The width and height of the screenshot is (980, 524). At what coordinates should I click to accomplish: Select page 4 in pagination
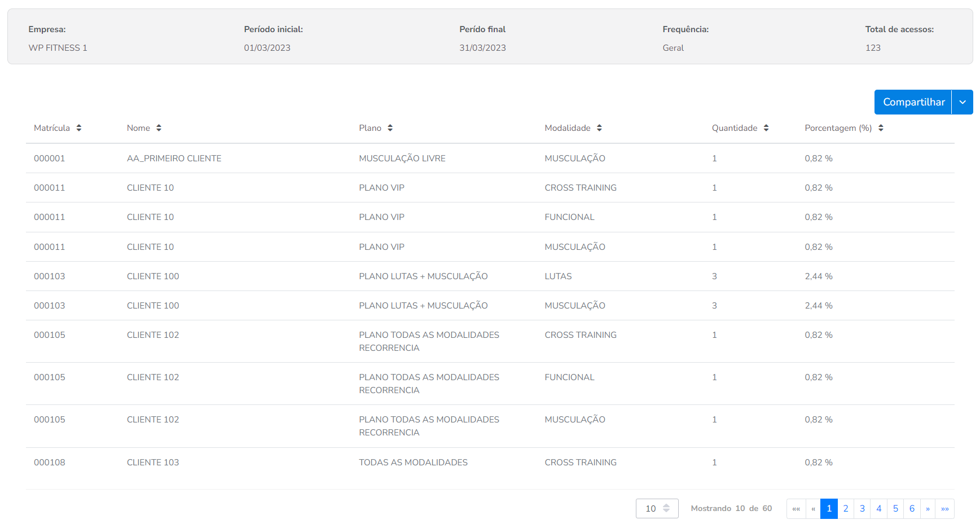point(878,509)
